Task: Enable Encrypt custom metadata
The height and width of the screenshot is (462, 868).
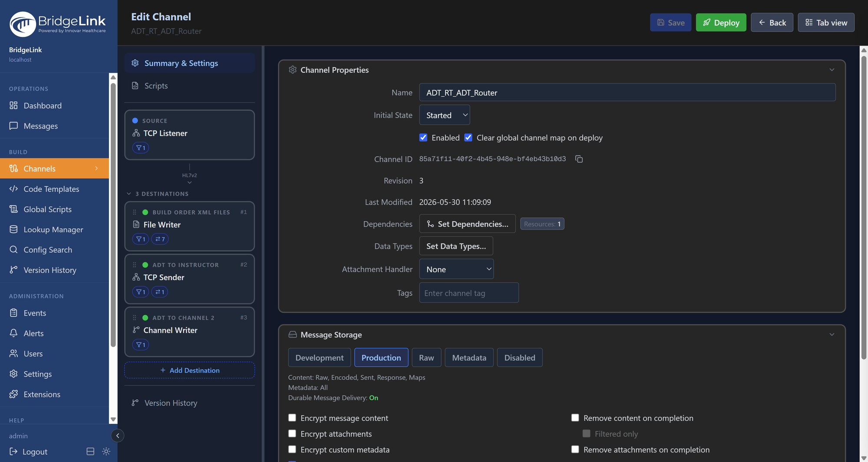Action: click(x=292, y=449)
